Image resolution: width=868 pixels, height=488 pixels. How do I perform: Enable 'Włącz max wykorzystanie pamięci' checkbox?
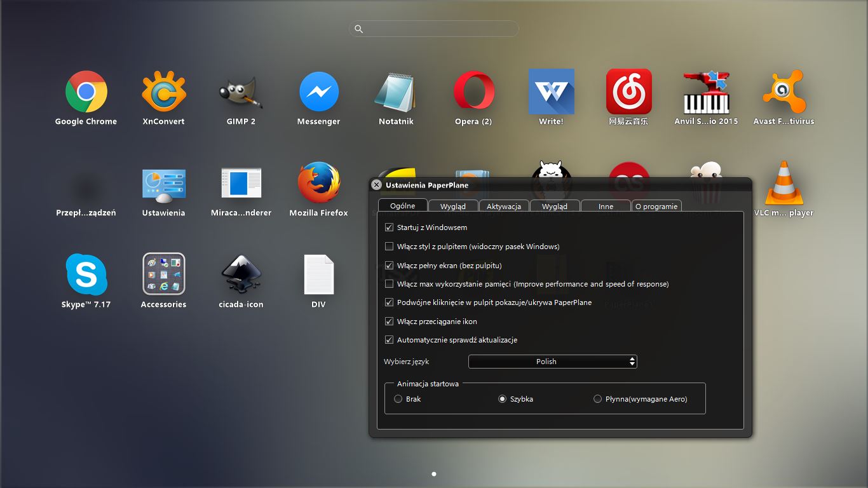tap(390, 284)
